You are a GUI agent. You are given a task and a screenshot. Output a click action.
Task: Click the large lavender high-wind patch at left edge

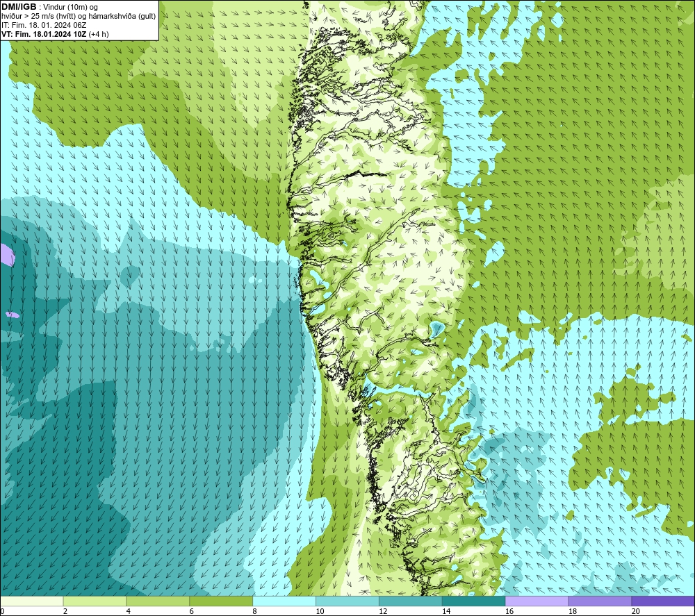pyautogui.click(x=7, y=255)
